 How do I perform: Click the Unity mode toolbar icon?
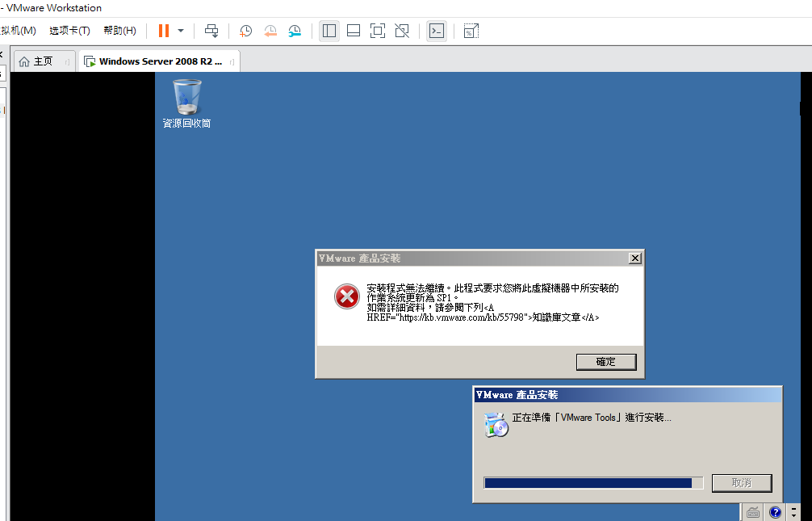point(402,31)
